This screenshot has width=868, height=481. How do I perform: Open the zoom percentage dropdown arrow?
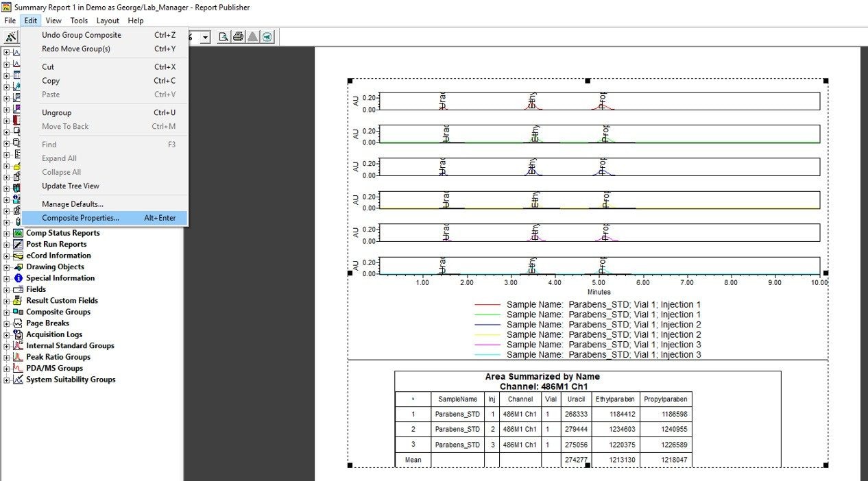tap(205, 37)
